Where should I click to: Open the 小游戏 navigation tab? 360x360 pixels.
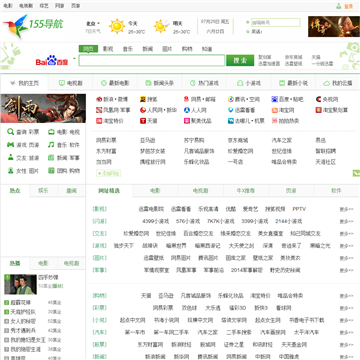pos(249,83)
